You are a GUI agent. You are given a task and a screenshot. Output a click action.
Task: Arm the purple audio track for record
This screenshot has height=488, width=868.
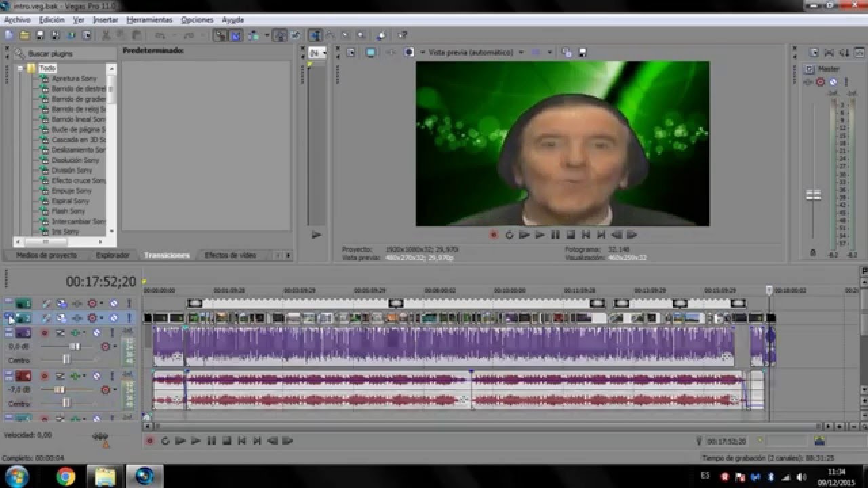(x=45, y=333)
